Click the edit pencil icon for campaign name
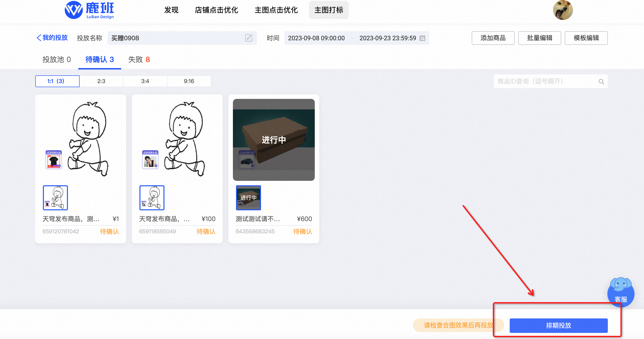This screenshot has width=644, height=339. click(249, 38)
